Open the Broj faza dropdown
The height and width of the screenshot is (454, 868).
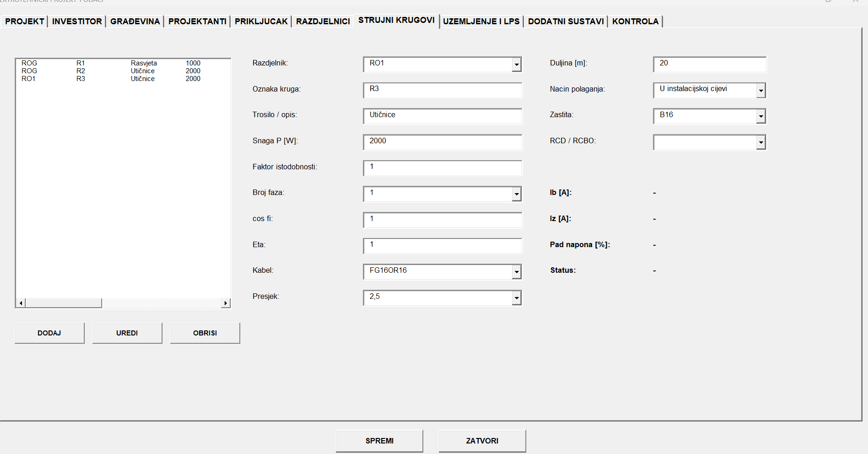[x=517, y=194]
